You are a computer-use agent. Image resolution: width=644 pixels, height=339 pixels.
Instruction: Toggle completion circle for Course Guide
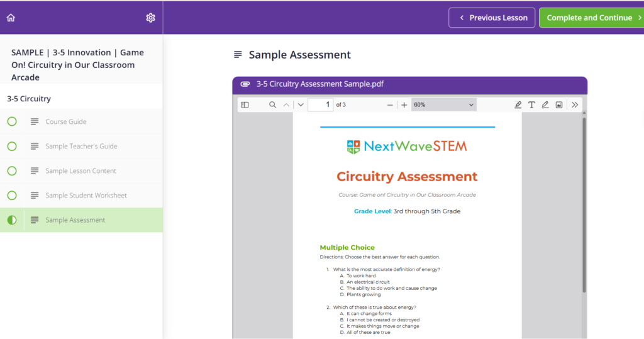pos(12,121)
